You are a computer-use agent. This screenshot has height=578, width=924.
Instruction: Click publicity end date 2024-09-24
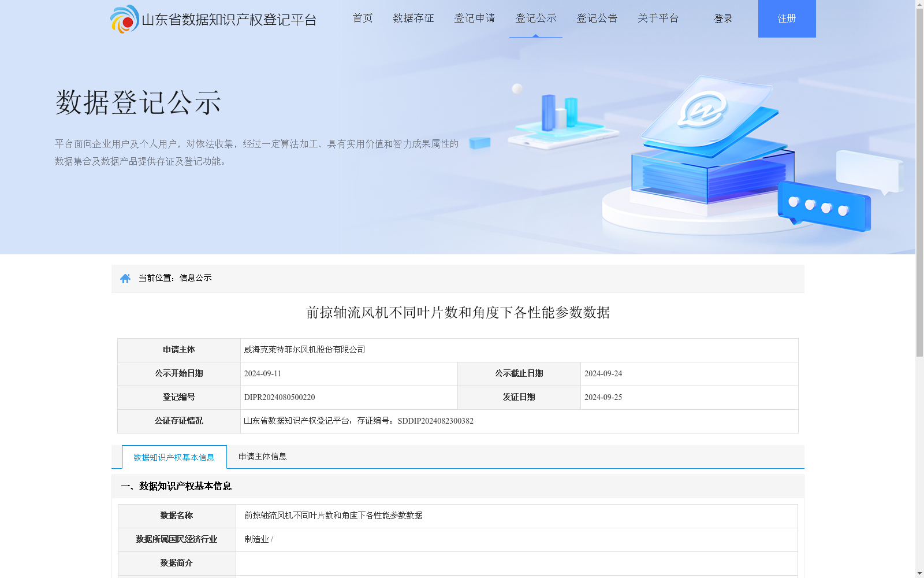pyautogui.click(x=603, y=374)
